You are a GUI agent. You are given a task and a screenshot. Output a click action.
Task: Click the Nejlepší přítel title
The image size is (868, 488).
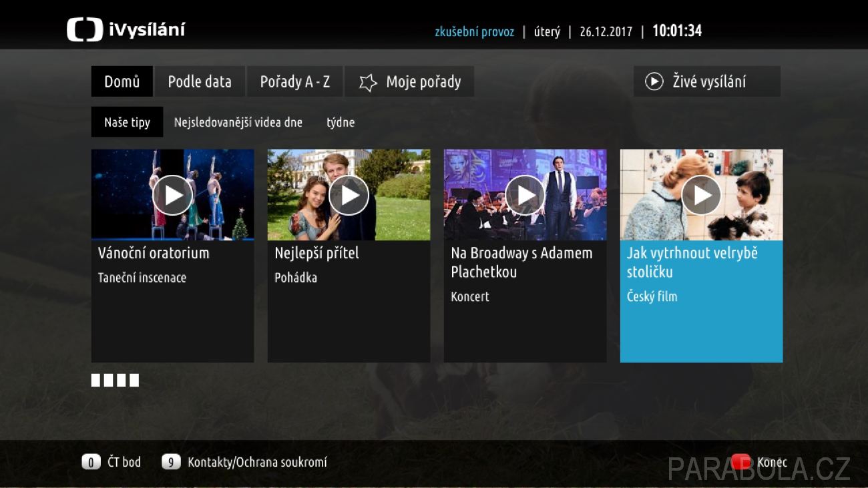[317, 253]
